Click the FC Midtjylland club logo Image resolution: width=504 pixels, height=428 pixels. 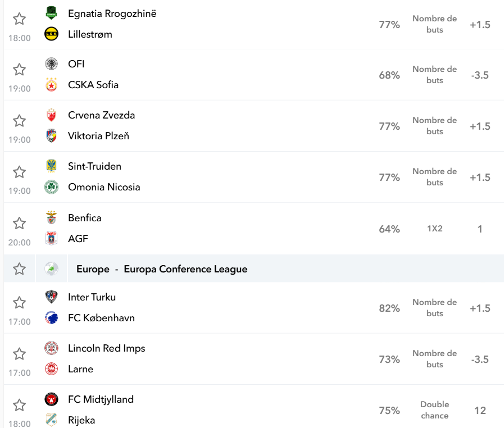(52, 399)
